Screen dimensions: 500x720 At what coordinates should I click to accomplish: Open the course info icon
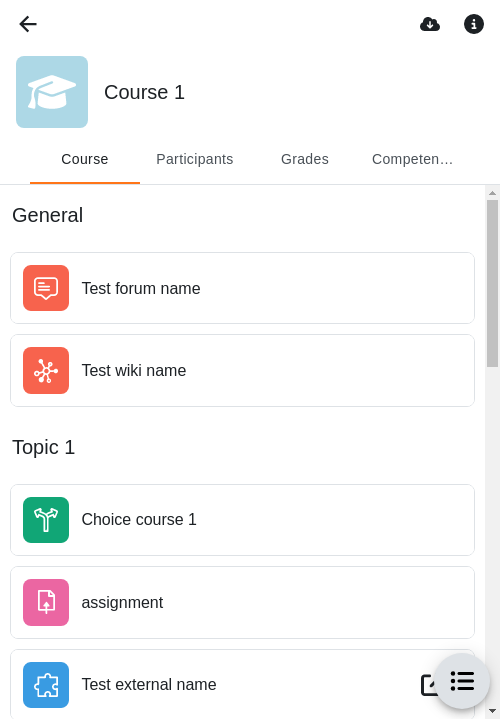(x=473, y=24)
